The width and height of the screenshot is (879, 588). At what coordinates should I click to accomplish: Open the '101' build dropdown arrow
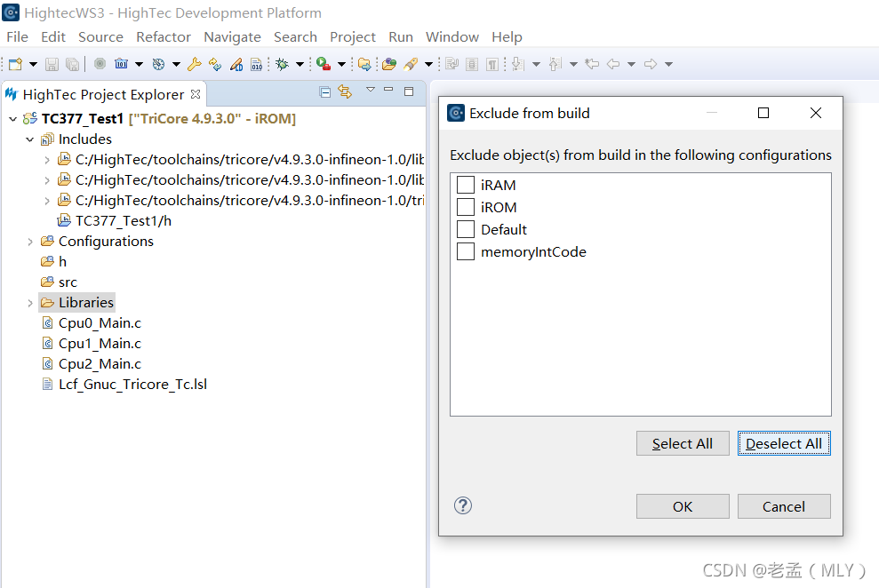point(139,64)
